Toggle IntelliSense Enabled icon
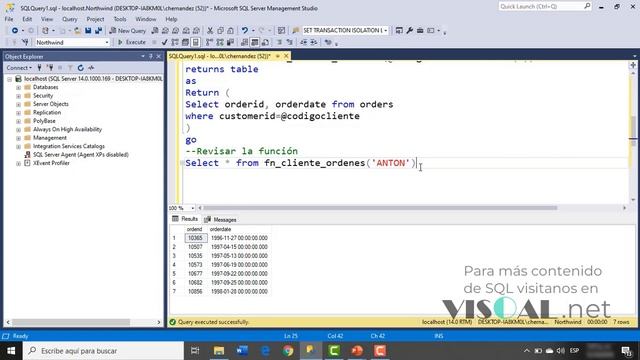640x360 pixels. [x=196, y=42]
